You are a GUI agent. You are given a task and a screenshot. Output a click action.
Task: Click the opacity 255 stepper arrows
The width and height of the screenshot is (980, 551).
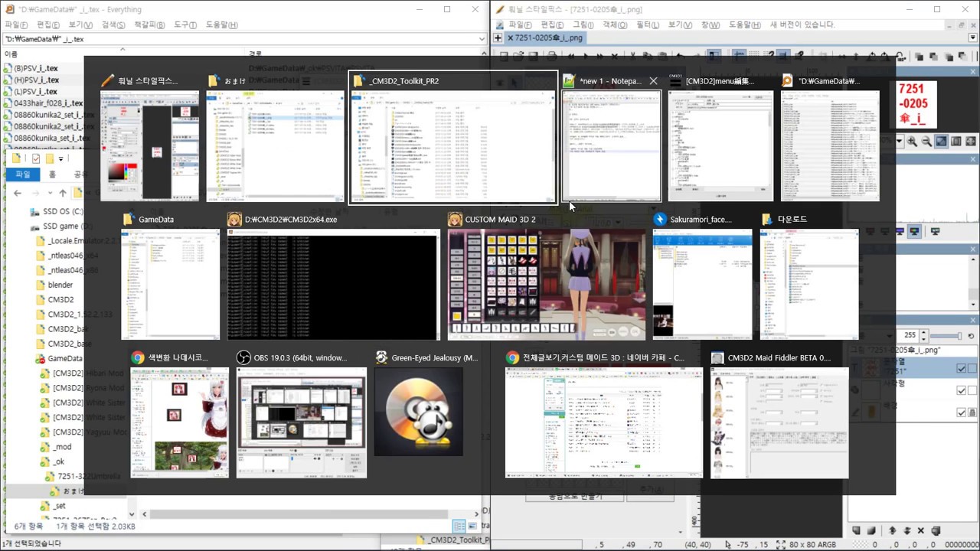click(923, 335)
